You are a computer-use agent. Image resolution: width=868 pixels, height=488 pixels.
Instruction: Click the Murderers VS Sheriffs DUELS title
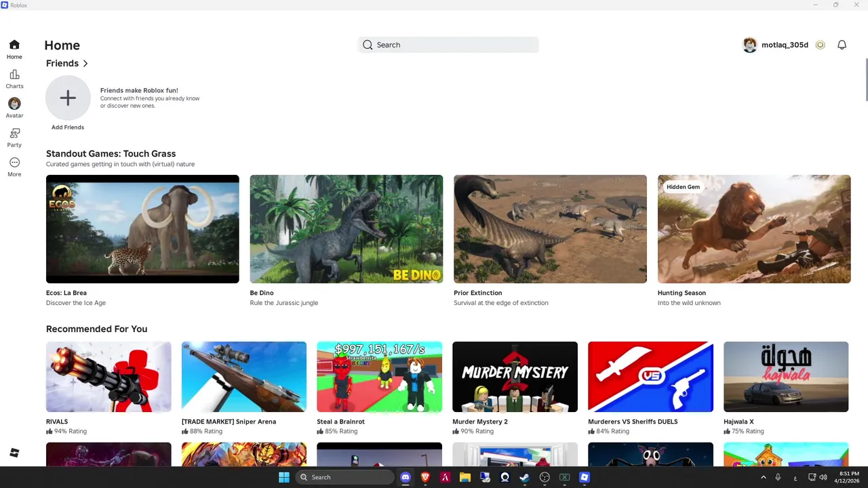pos(633,422)
